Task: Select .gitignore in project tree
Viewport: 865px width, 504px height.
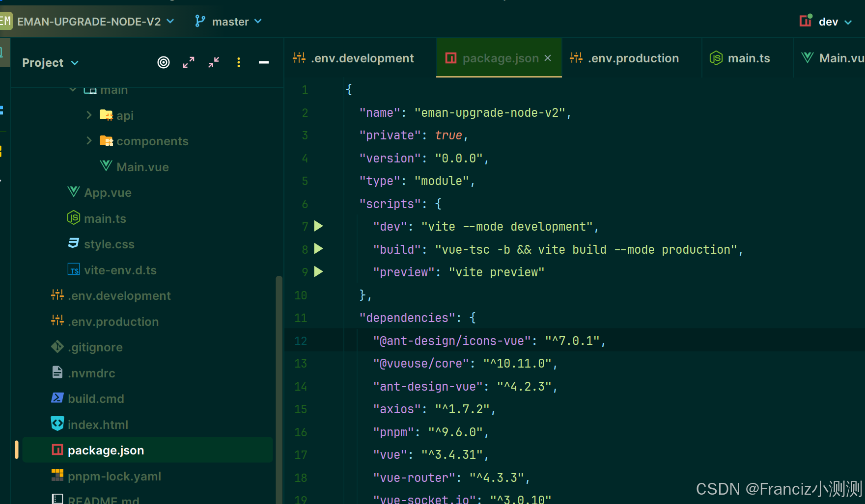Action: [x=95, y=347]
